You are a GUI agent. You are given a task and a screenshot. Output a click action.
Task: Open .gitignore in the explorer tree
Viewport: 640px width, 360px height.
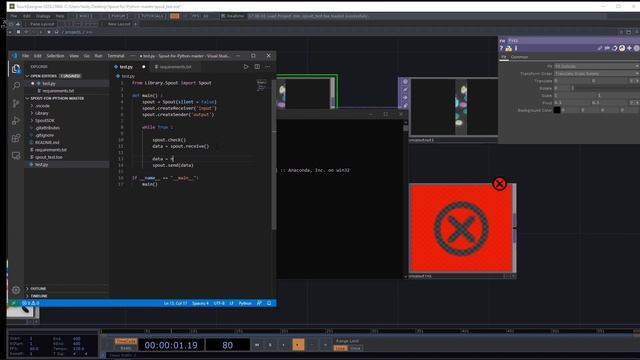44,135
